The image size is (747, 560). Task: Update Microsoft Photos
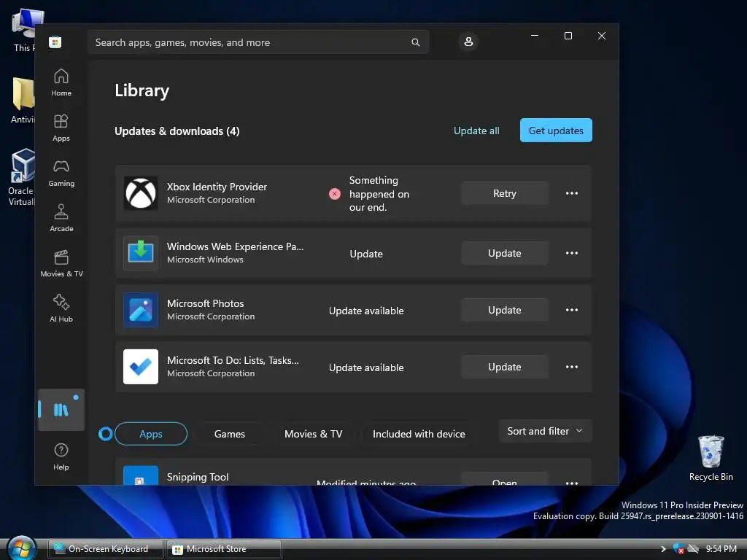[505, 310]
